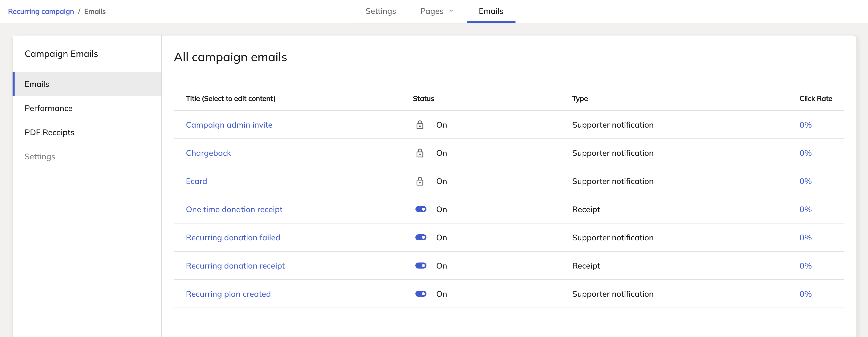Follow Recurring campaign breadcrumb link
This screenshot has height=337, width=868.
(x=41, y=12)
